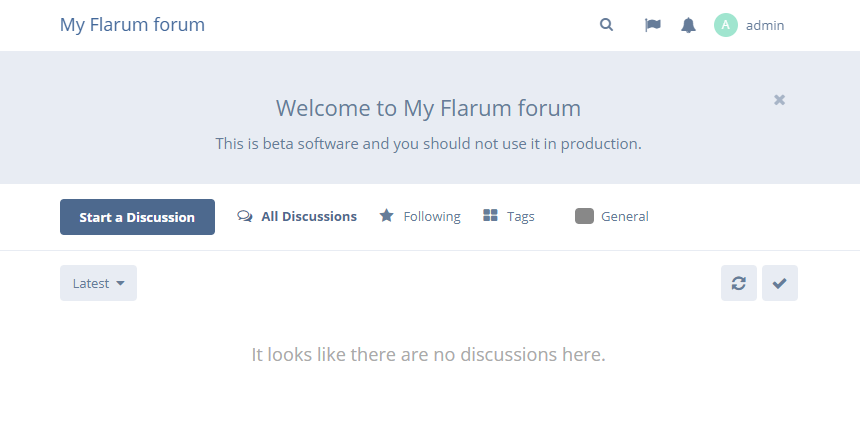The width and height of the screenshot is (860, 422).
Task: Open notifications bell icon
Action: pos(688,25)
